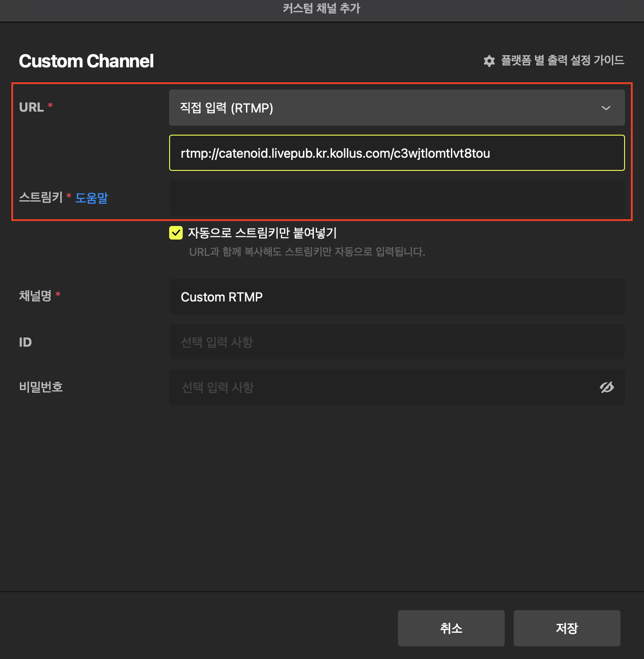Toggle password visibility with the eye icon

[606, 387]
